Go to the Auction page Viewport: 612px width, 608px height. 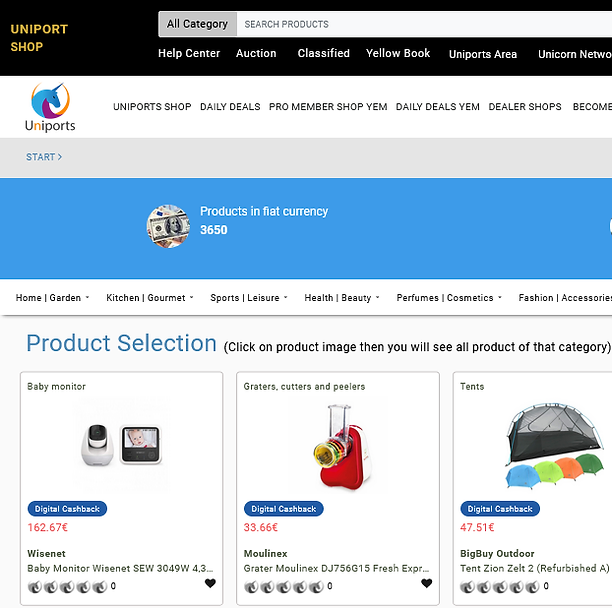click(x=256, y=53)
